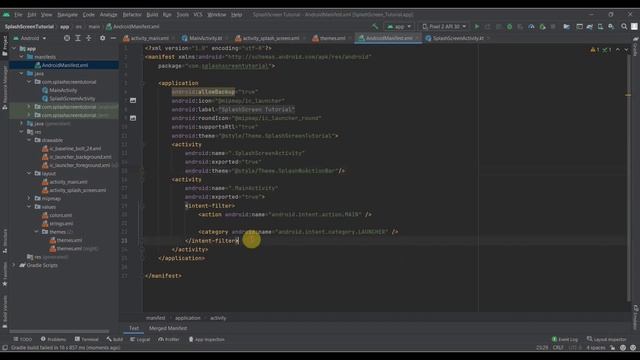Open the app run configuration dropdown
Screen dimensions: 640x360
pyautogui.click(x=399, y=27)
